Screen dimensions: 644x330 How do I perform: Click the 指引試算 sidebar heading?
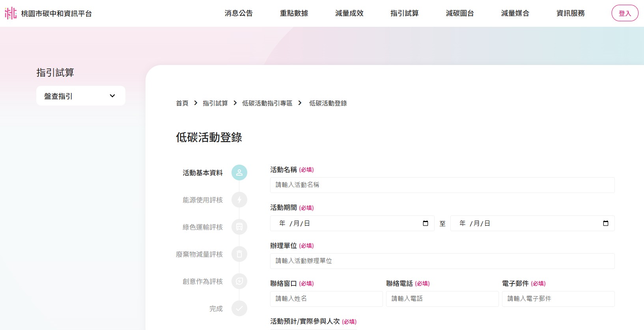tap(55, 72)
